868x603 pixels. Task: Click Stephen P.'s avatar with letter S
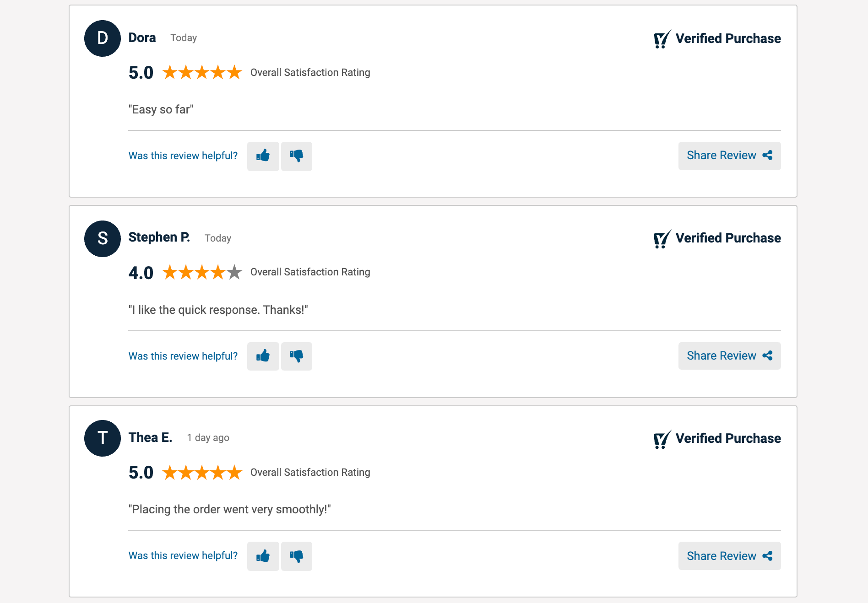103,238
